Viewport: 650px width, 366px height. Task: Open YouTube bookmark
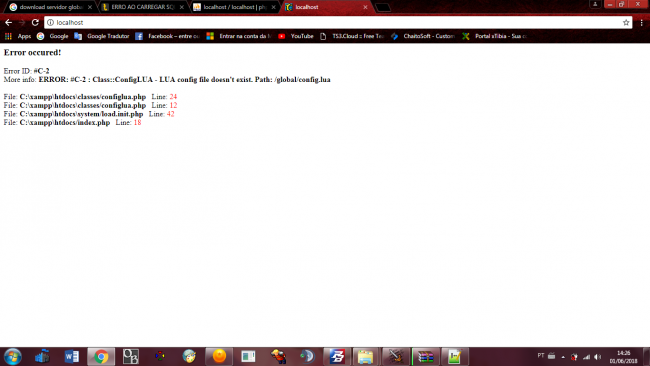coord(296,36)
